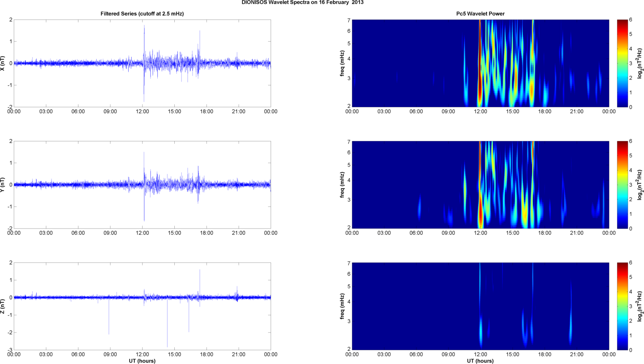Image resolution: width=644 pixels, height=364 pixels.
Task: Click '-3' tick on the Z (nT) axis
Action: pos(9,350)
